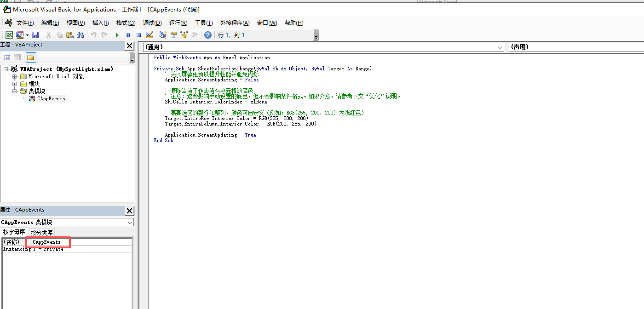
Task: Click the VBA window title bar icon
Action: point(7,9)
